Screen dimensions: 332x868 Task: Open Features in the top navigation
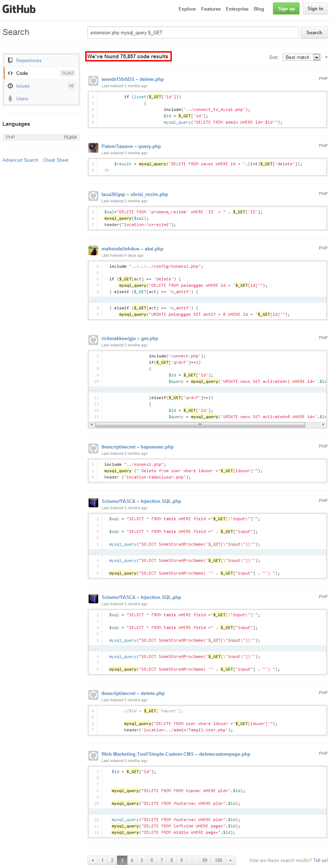click(x=211, y=9)
